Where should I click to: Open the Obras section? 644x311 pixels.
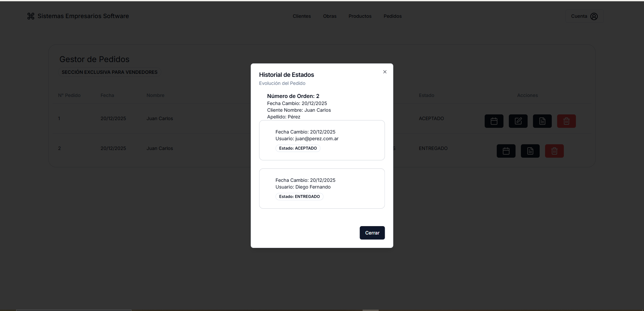tap(329, 16)
